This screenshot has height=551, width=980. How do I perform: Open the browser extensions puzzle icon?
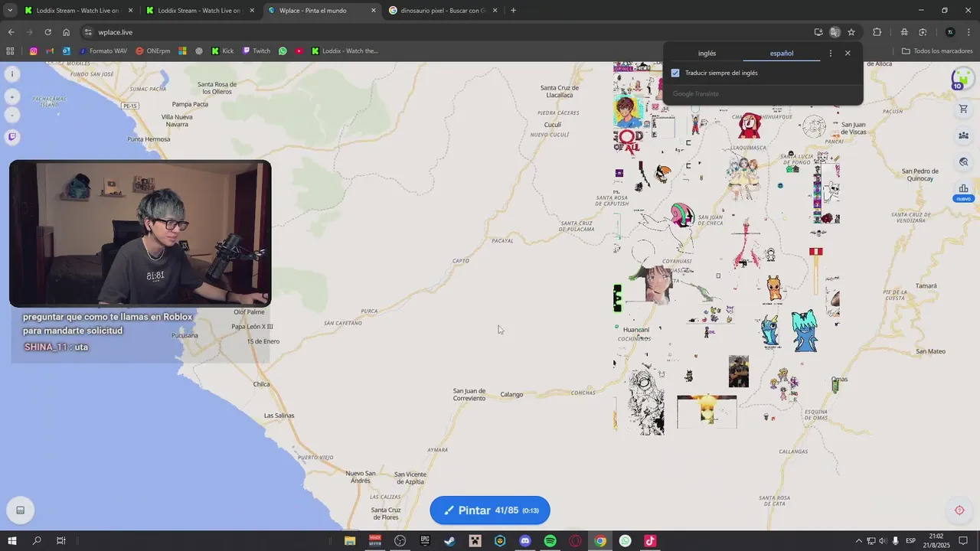tap(877, 32)
